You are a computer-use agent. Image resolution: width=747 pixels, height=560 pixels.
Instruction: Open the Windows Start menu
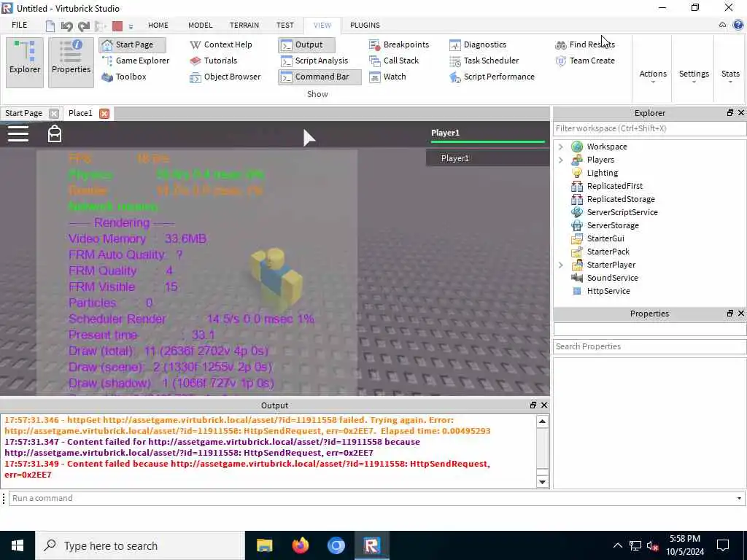click(x=18, y=545)
